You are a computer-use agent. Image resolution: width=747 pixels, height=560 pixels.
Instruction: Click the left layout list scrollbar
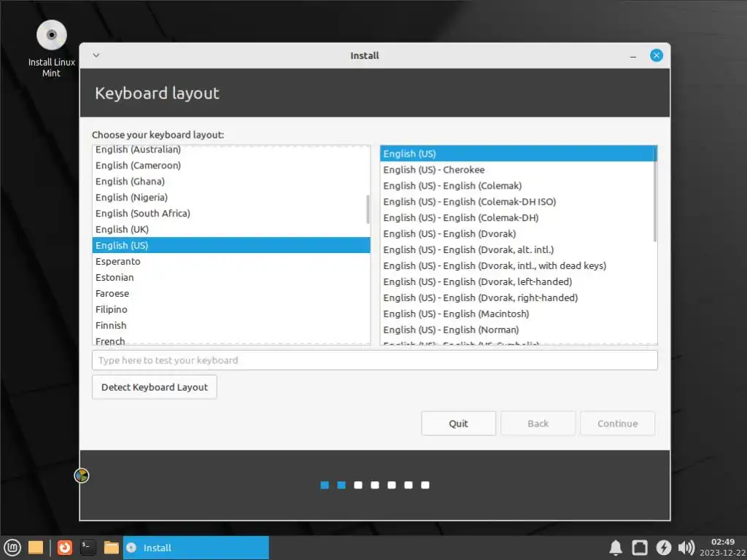(368, 209)
